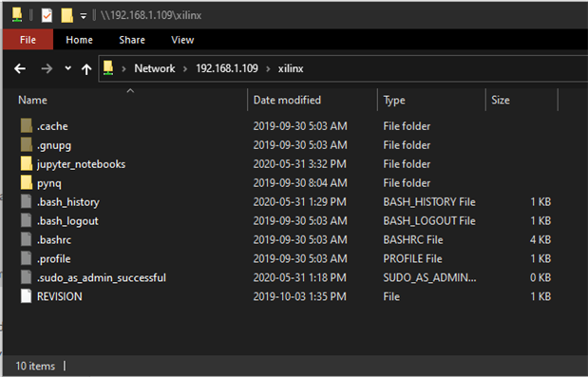The image size is (588, 377).
Task: Click the 0 KB size cell
Action: (541, 277)
